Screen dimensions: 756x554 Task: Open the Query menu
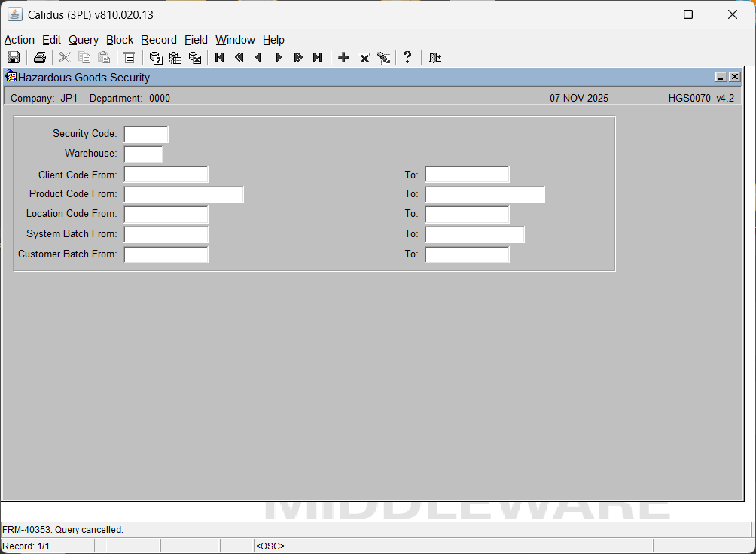tap(83, 40)
